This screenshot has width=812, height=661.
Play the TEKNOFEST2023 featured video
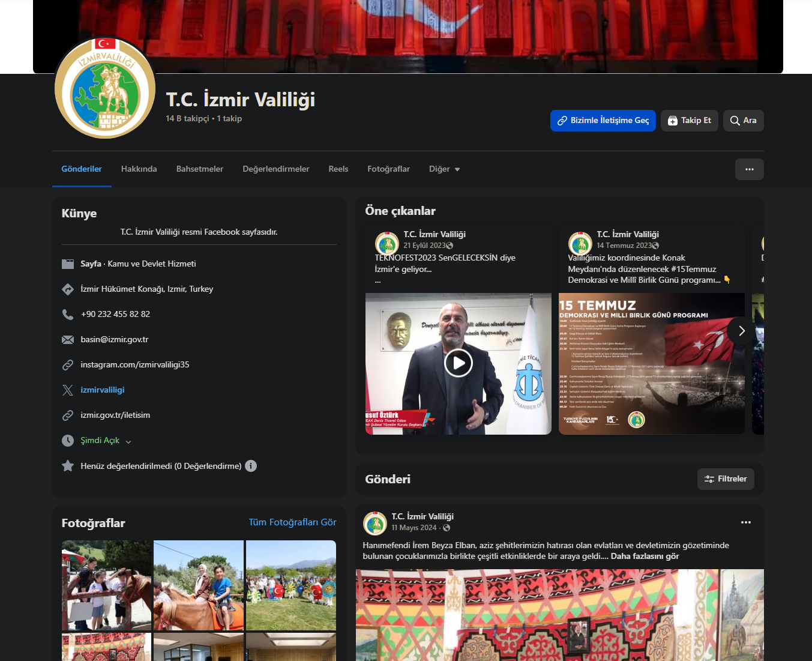[458, 363]
